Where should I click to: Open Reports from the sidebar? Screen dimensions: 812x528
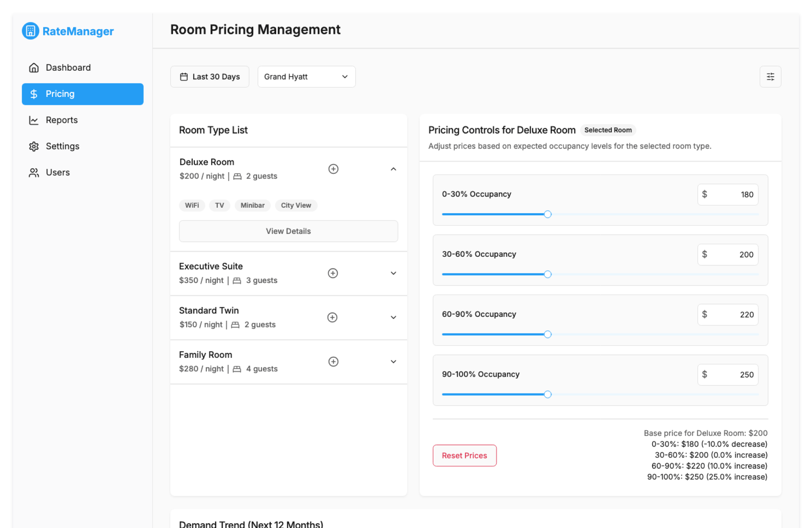62,120
